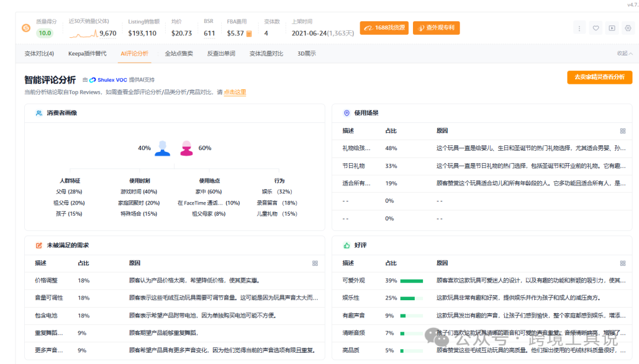Click the female pink consumer avatar icon
Image resolution: width=639 pixels, height=364 pixels.
186,148
